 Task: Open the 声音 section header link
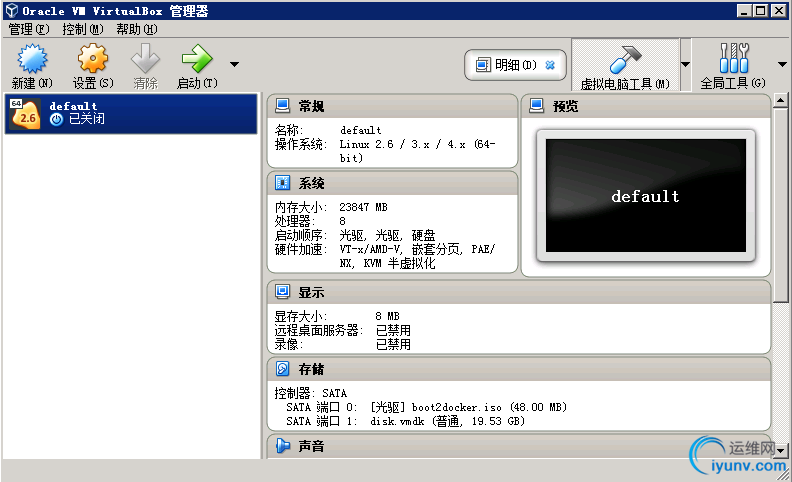pos(311,446)
